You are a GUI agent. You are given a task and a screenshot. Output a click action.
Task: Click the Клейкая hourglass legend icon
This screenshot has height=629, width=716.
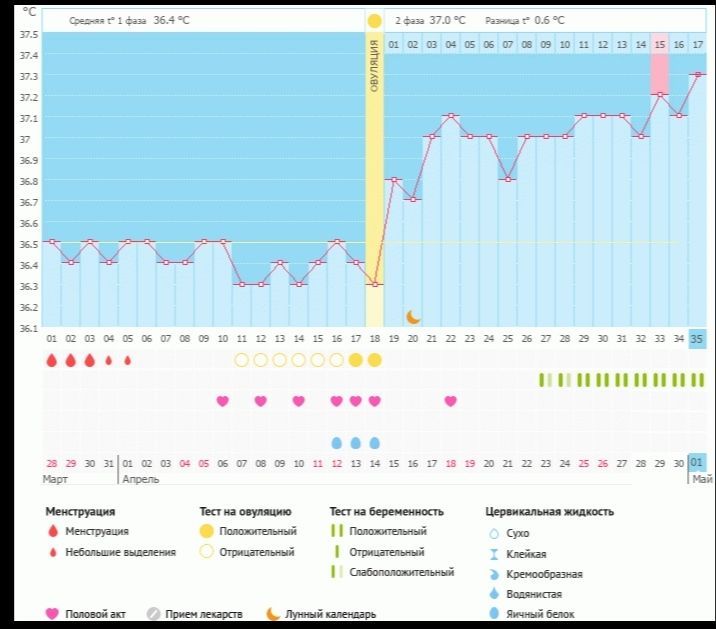click(493, 553)
